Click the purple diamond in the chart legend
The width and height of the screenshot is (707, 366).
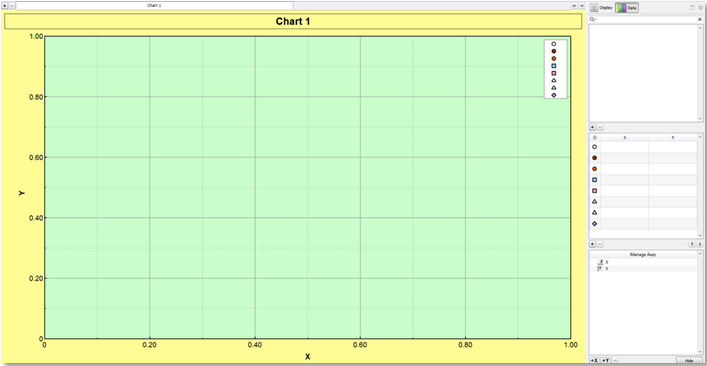pos(554,95)
